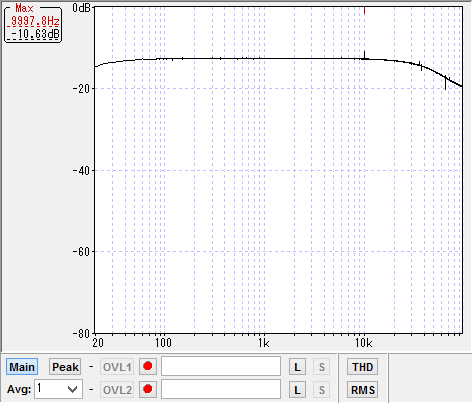The height and width of the screenshot is (403, 473).
Task: Click the red record icon beside OVL2
Action: click(x=148, y=389)
